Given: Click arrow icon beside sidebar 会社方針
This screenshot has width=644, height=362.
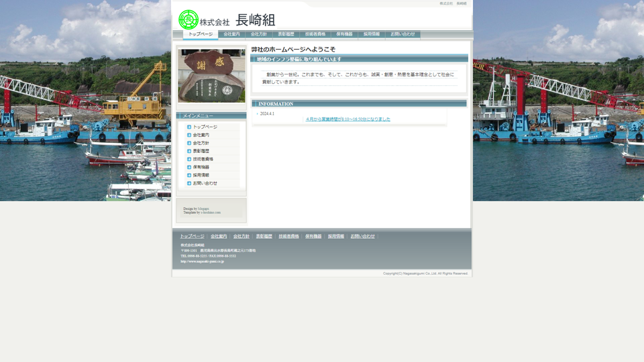Looking at the screenshot, I should [x=189, y=143].
